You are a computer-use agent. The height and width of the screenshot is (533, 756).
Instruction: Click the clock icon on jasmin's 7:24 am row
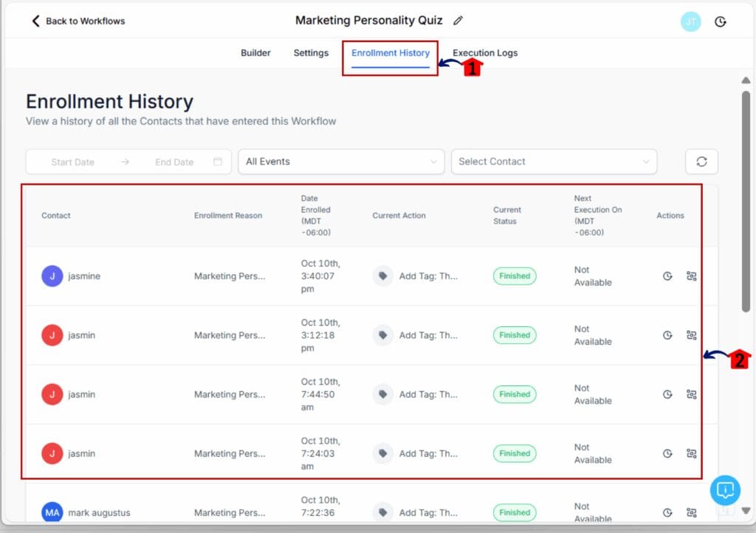click(x=667, y=453)
